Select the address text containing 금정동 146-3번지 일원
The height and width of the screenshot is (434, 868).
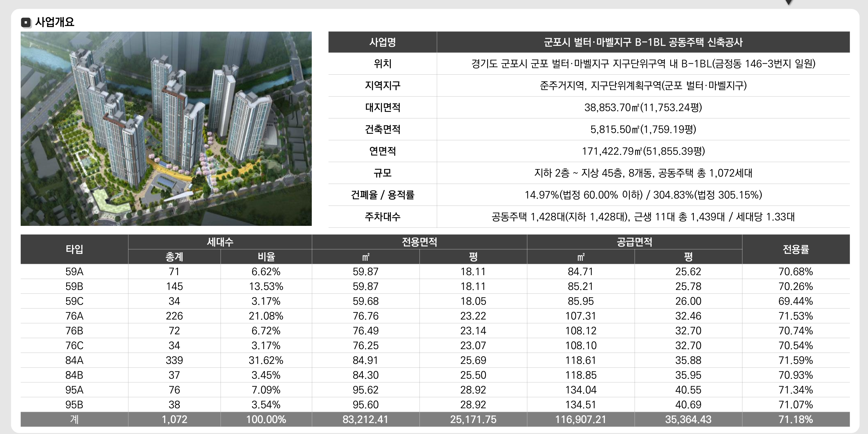(643, 64)
